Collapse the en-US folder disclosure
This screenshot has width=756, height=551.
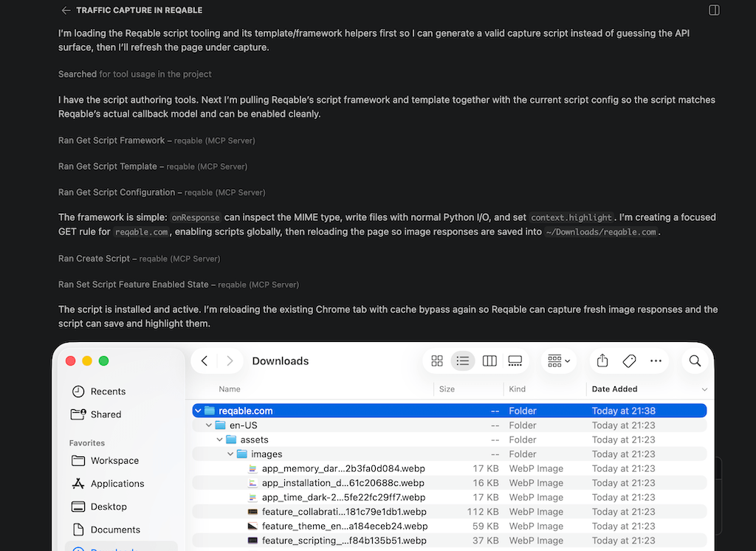click(x=209, y=425)
